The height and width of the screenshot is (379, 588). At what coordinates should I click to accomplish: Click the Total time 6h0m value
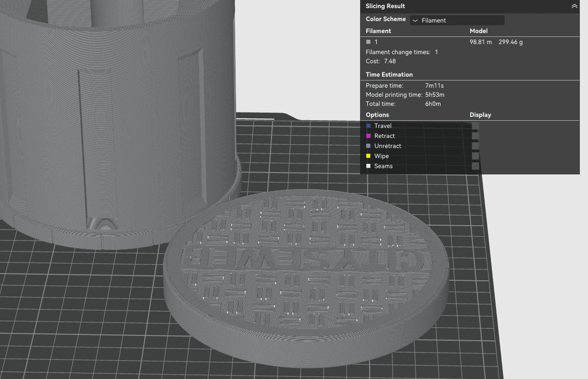(x=433, y=104)
